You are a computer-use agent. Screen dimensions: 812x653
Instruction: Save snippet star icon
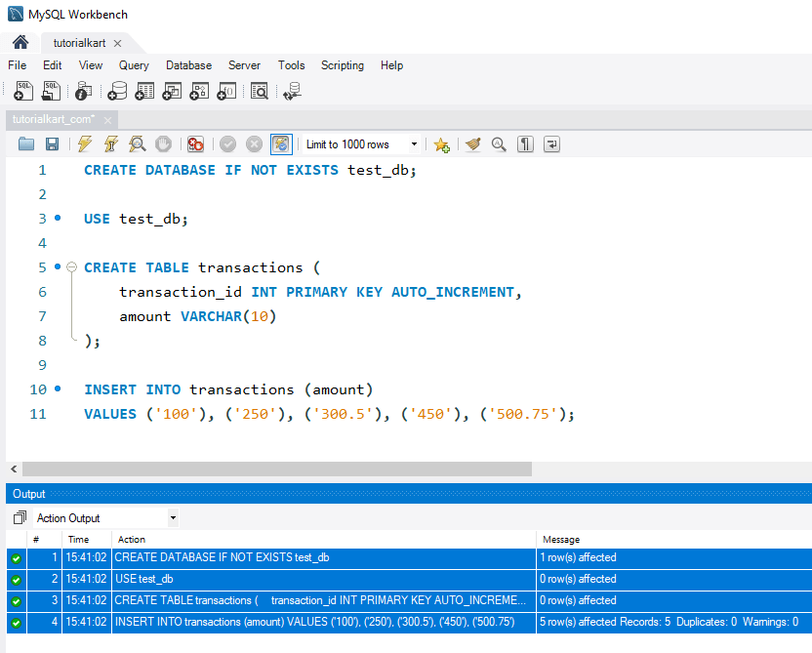click(x=442, y=144)
